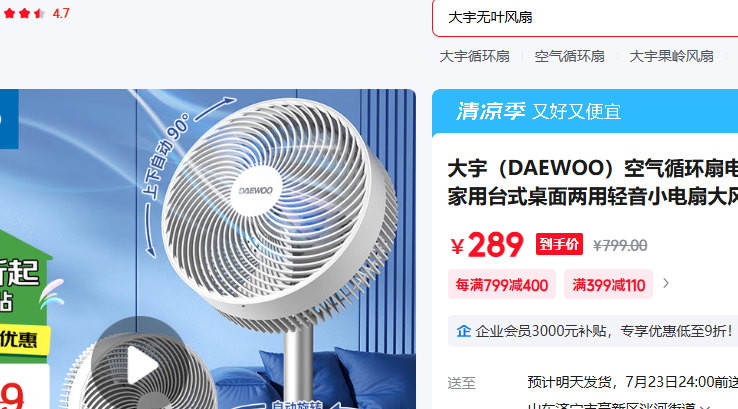Open the 大宇循环扇 suggested search
This screenshot has height=409, width=738.
click(474, 56)
